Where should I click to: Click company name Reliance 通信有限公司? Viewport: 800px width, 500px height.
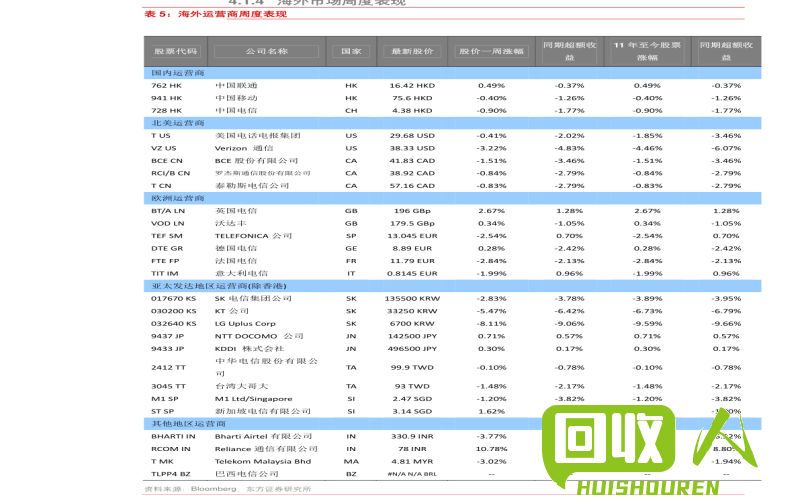point(266,449)
